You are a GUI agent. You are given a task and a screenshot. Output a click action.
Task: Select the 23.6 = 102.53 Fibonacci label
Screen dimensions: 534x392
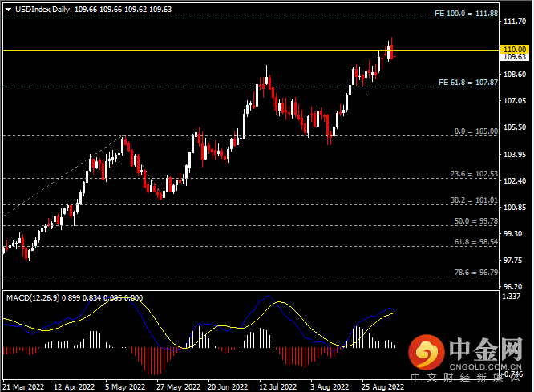(474, 174)
